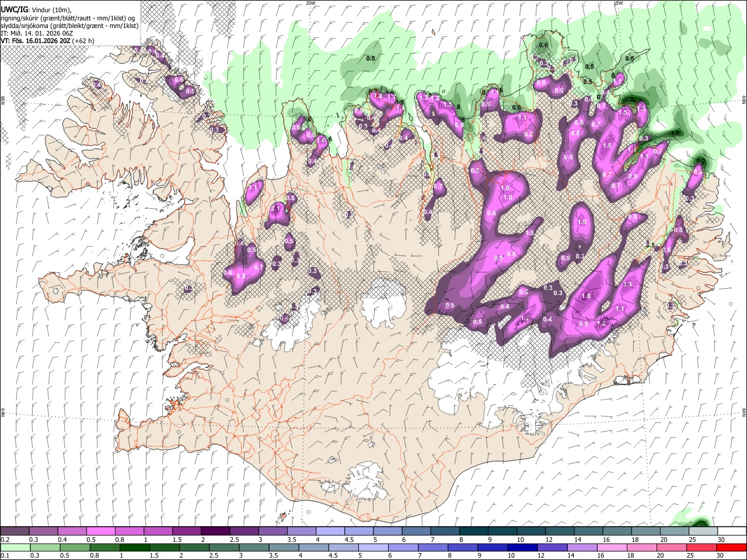Select the lavender 4–4.5 upper legend swatch
This screenshot has width=747, height=560.
(330, 531)
